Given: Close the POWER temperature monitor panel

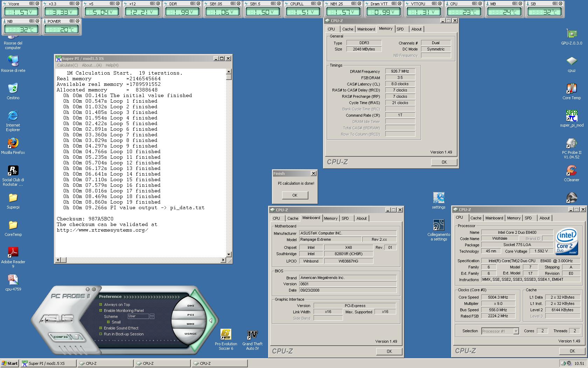Looking at the screenshot, I should (x=78, y=21).
